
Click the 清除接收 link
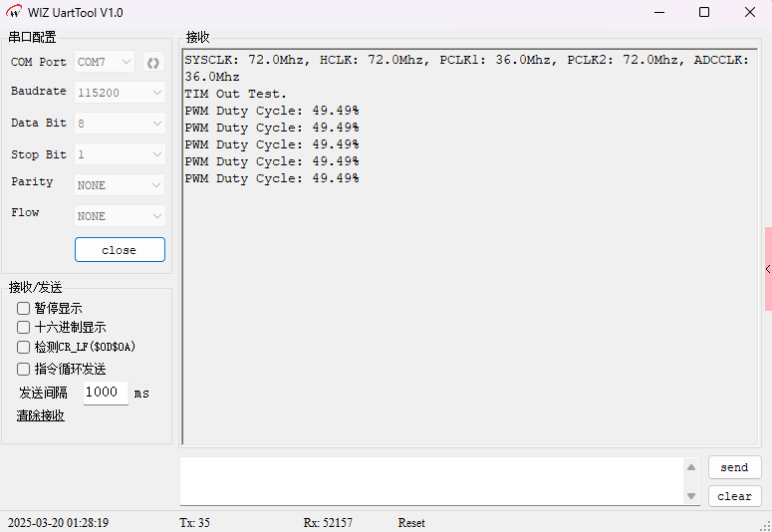(x=41, y=415)
